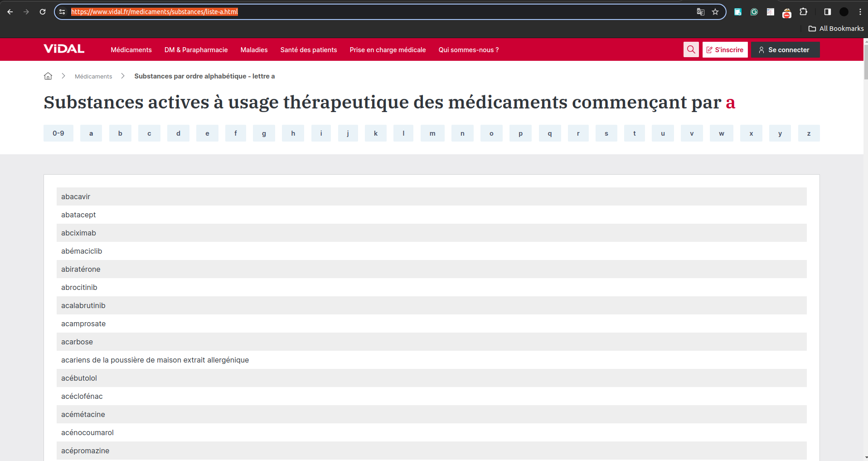Screen dimensions: 868x461
Task: Select letter b filter
Action: (x=120, y=133)
